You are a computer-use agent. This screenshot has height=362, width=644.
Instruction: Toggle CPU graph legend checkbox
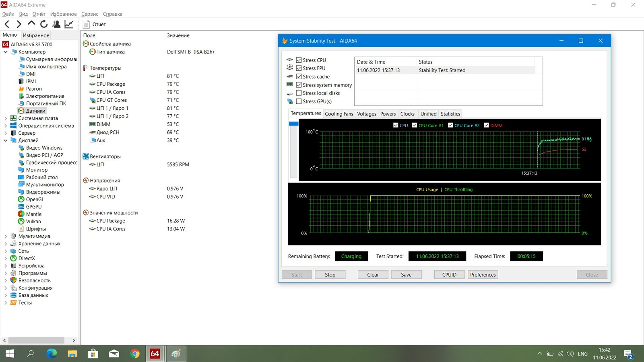click(396, 125)
